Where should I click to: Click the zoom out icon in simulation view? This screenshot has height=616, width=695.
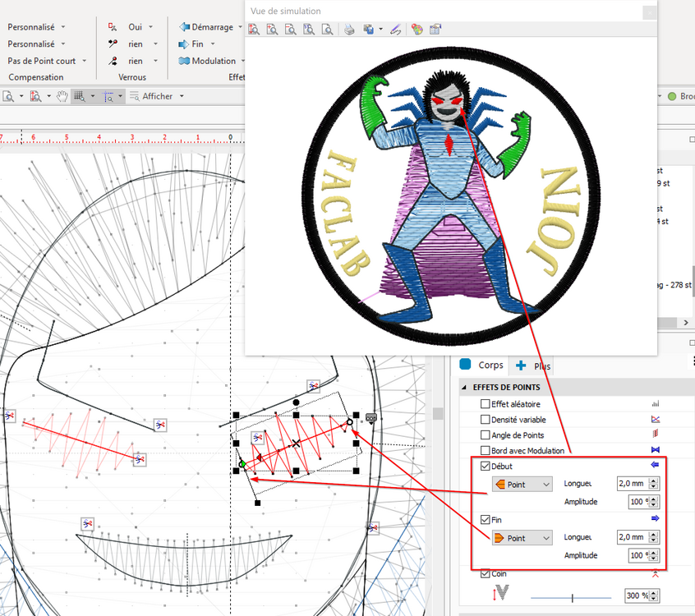tap(290, 30)
